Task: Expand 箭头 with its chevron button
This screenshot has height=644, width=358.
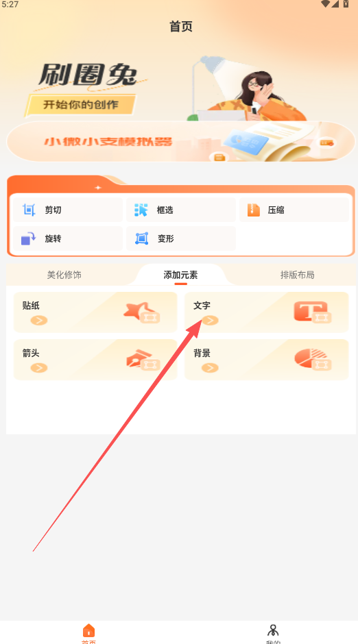Action: 39,368
